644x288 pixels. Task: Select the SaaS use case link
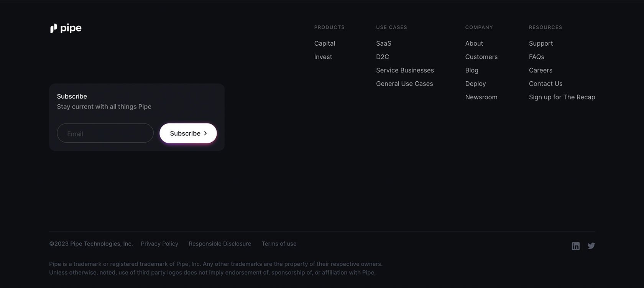coord(384,44)
